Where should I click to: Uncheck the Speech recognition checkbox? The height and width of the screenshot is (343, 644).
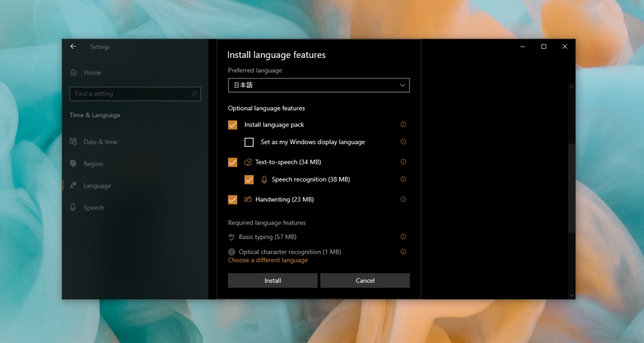(x=249, y=180)
